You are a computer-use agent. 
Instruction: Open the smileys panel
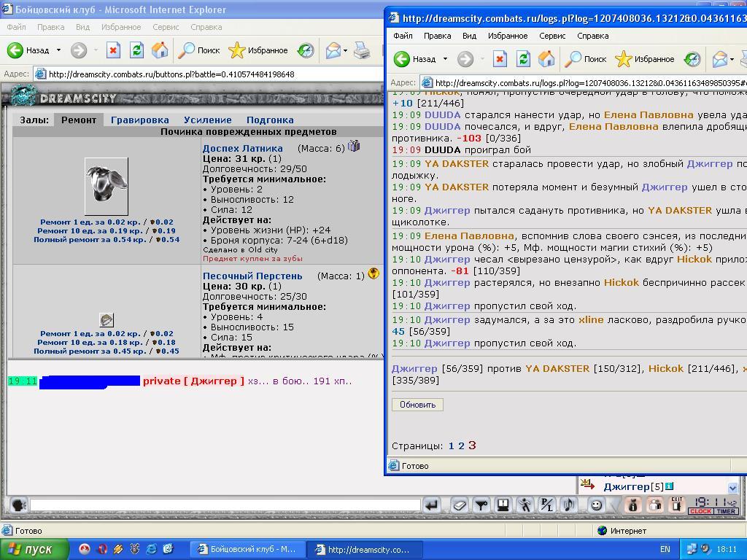(x=596, y=505)
